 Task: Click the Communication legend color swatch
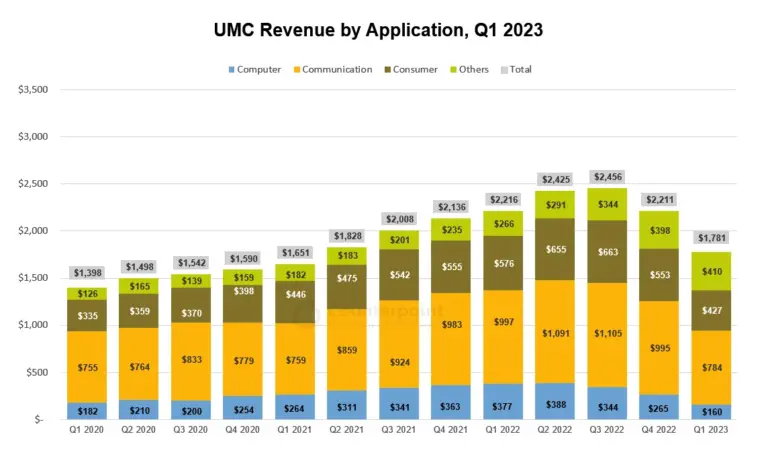pyautogui.click(x=297, y=70)
